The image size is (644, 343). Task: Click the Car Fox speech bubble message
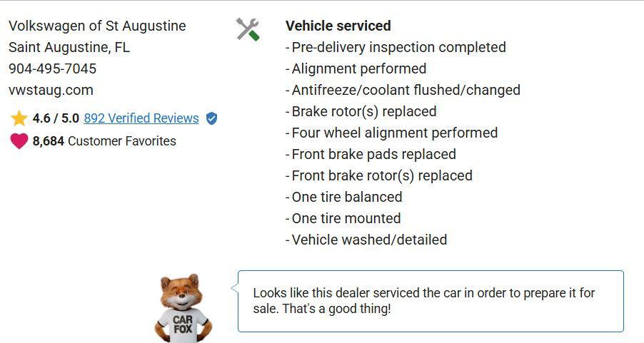tap(430, 301)
